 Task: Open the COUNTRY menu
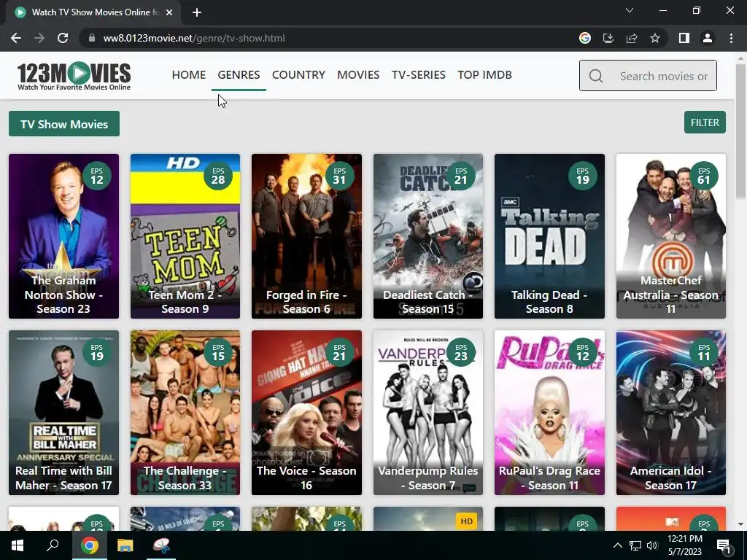pos(298,75)
